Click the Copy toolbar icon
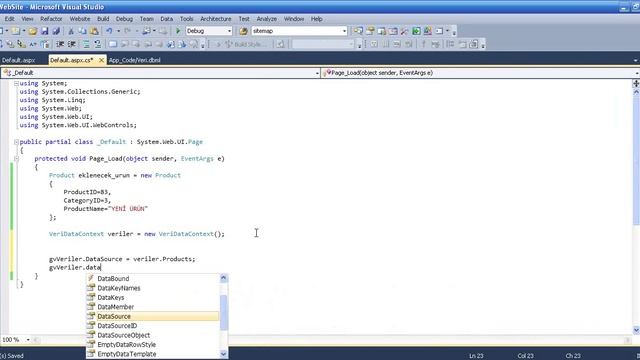 [82, 31]
